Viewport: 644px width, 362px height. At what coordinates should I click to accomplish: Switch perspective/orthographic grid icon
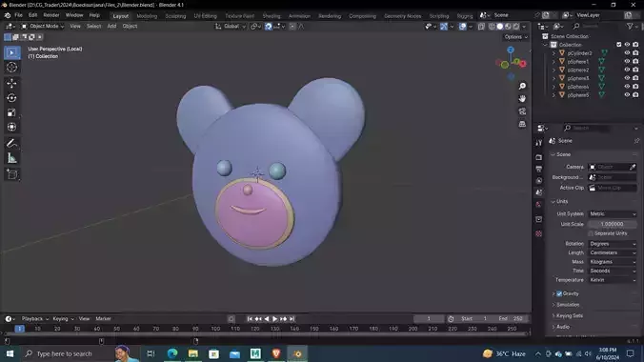(x=522, y=124)
